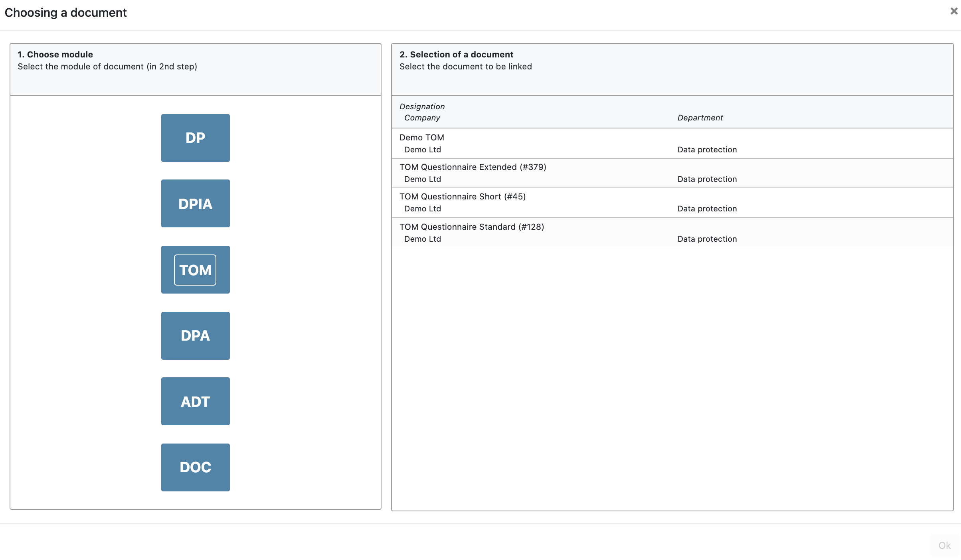Screen dimensions: 961x560
Task: Click Demo Ltd under Demo TOM
Action: tap(422, 150)
